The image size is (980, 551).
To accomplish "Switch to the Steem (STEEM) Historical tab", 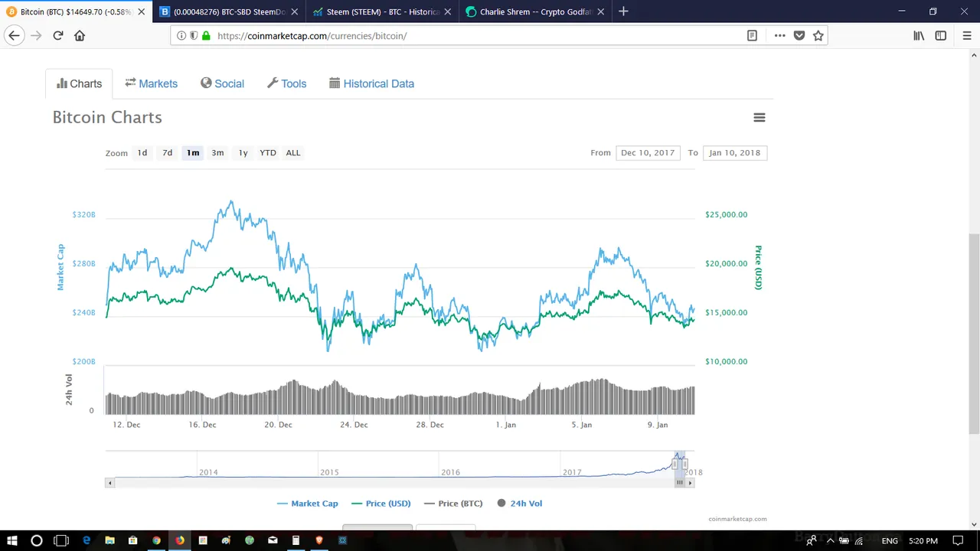I will coord(383,11).
